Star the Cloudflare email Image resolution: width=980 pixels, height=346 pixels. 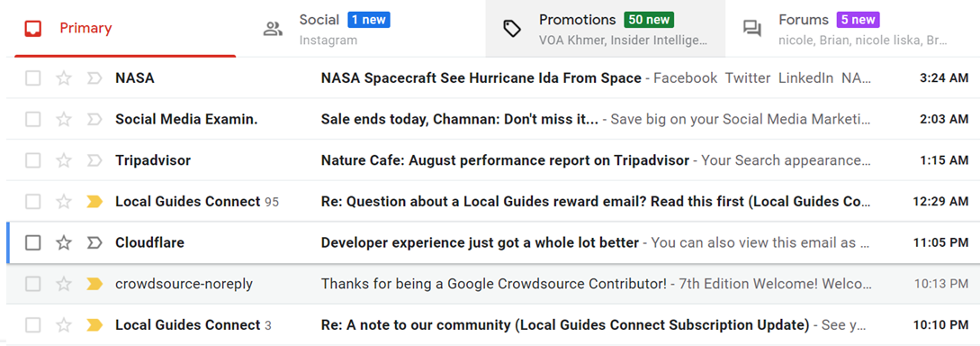[64, 242]
